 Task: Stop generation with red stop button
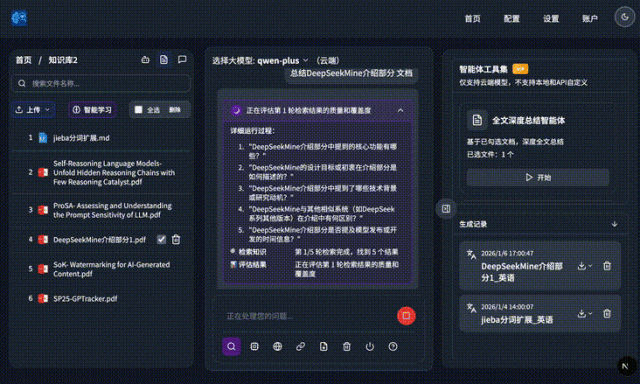click(x=406, y=315)
